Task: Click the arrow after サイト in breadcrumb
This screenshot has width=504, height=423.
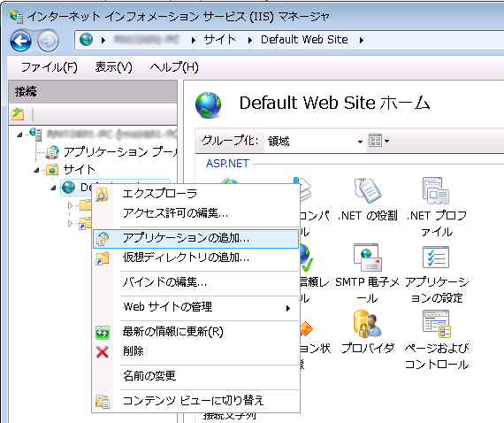Action: point(250,40)
